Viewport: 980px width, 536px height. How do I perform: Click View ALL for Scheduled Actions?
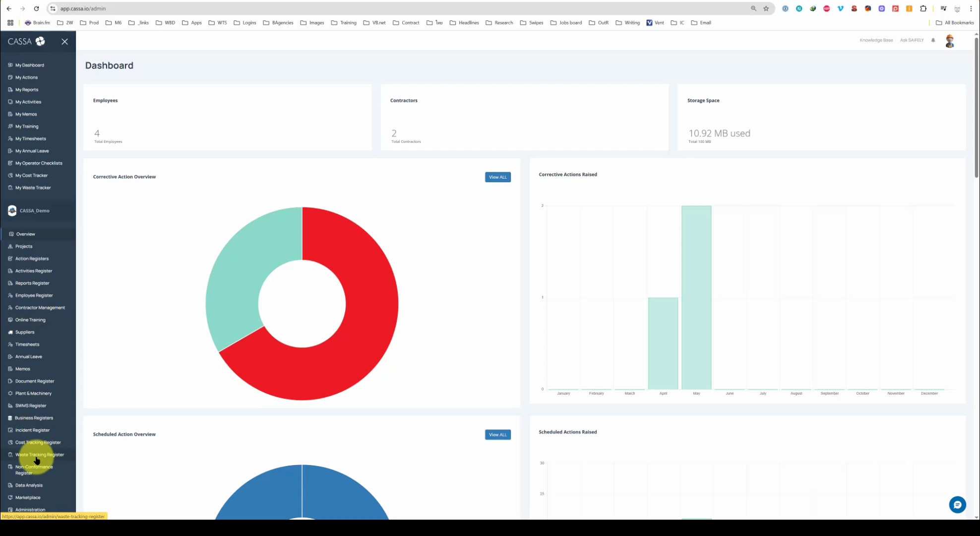click(x=497, y=435)
